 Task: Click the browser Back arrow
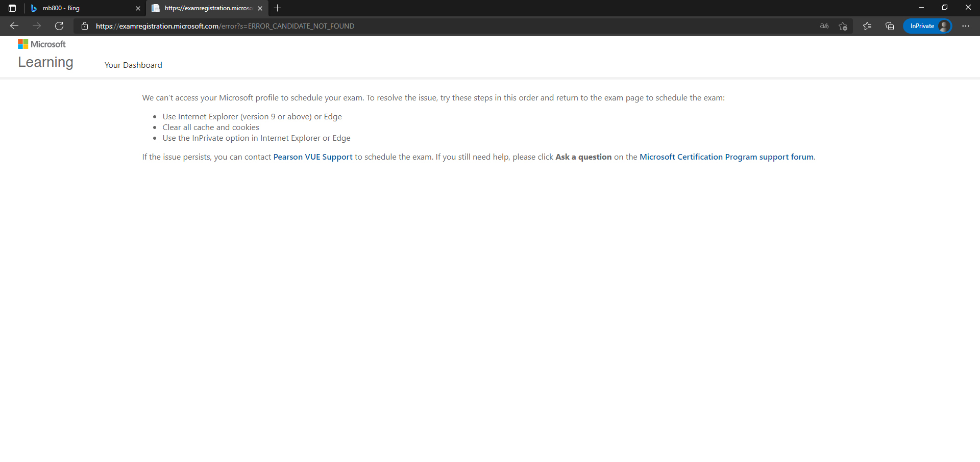pyautogui.click(x=14, y=26)
